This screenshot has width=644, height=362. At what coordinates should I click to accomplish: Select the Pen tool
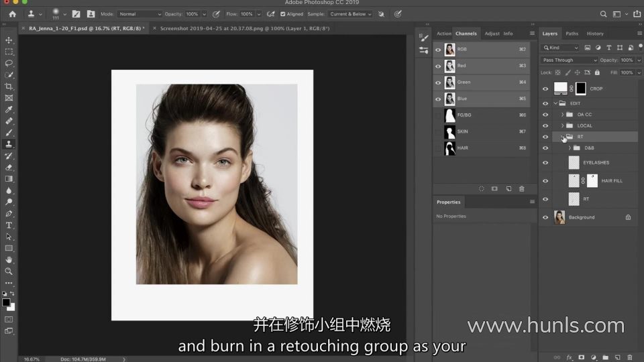click(x=9, y=214)
